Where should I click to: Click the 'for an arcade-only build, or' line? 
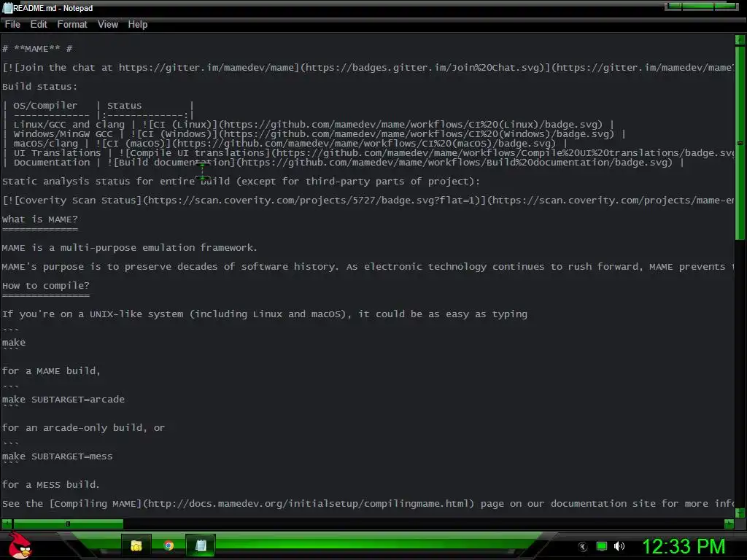83,427
